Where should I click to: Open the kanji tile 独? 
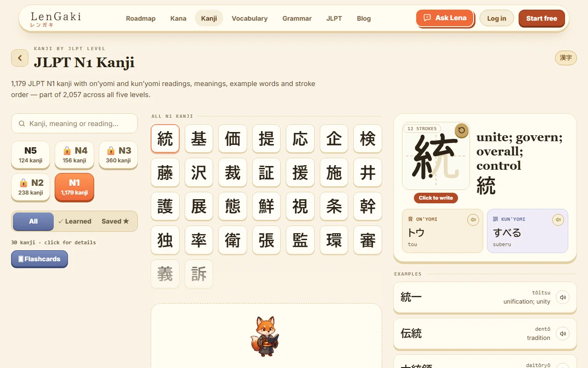[x=165, y=240]
